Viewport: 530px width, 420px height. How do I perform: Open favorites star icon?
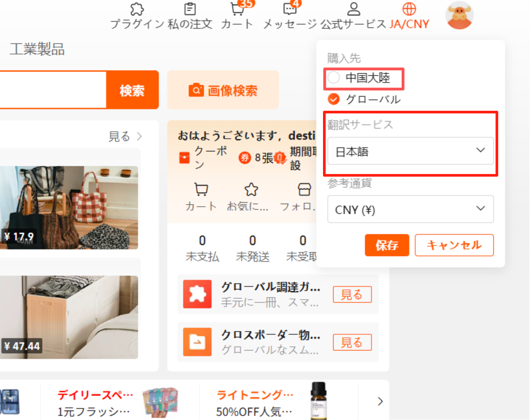[251, 190]
